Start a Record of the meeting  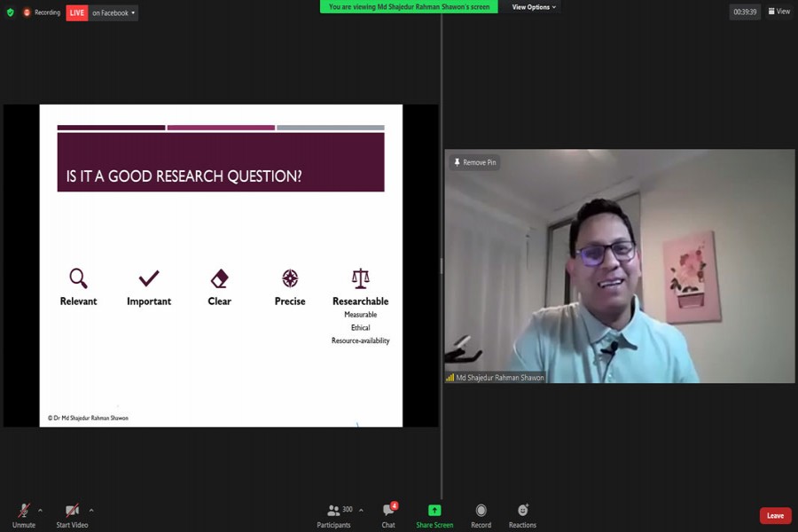481,512
